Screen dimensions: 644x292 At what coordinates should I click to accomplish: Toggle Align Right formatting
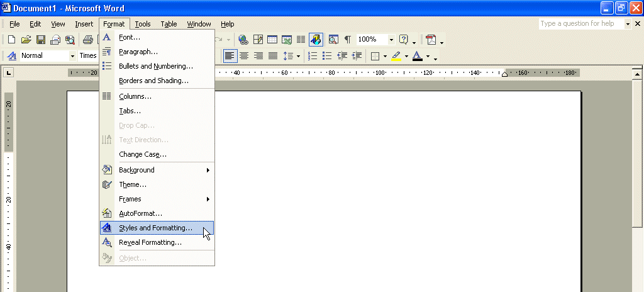258,55
